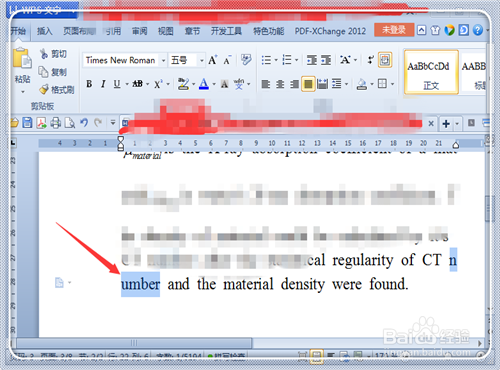The height and width of the screenshot is (370, 500).
Task: Click the 未登录 login button
Action: pos(394,30)
